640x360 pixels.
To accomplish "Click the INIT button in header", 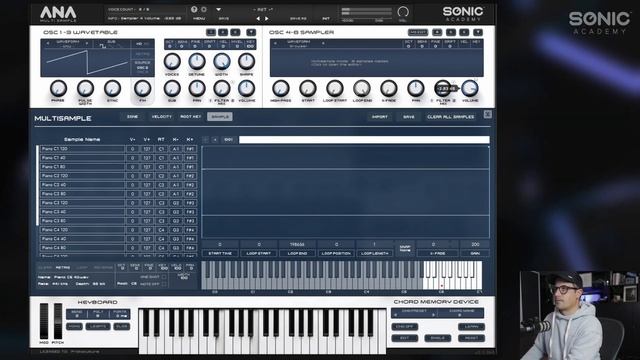I will click(326, 19).
